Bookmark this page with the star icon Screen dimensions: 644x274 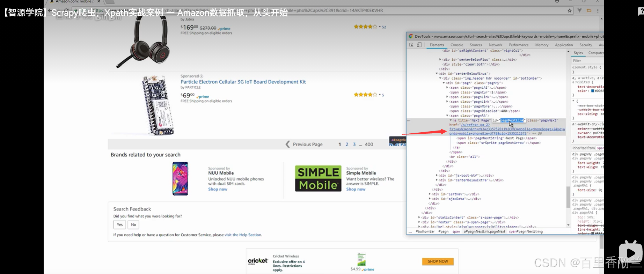[x=570, y=10]
